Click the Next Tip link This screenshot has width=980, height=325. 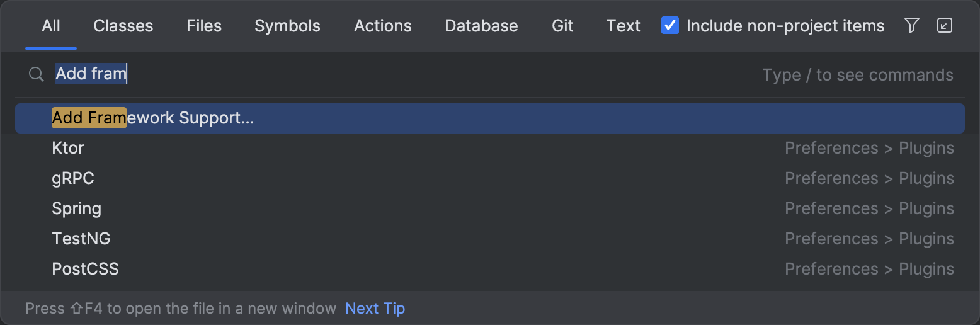click(375, 309)
